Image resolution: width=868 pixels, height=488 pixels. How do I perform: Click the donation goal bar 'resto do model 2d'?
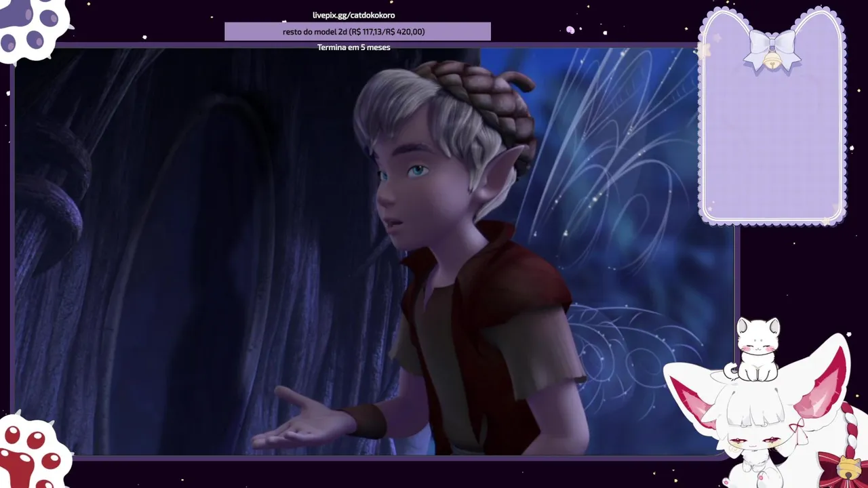(x=357, y=32)
